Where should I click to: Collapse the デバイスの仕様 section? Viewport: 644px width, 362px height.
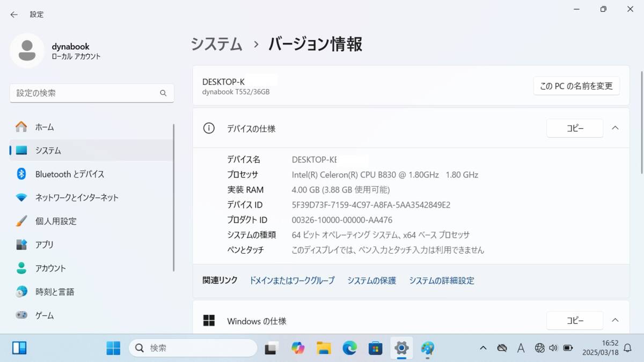pyautogui.click(x=615, y=128)
